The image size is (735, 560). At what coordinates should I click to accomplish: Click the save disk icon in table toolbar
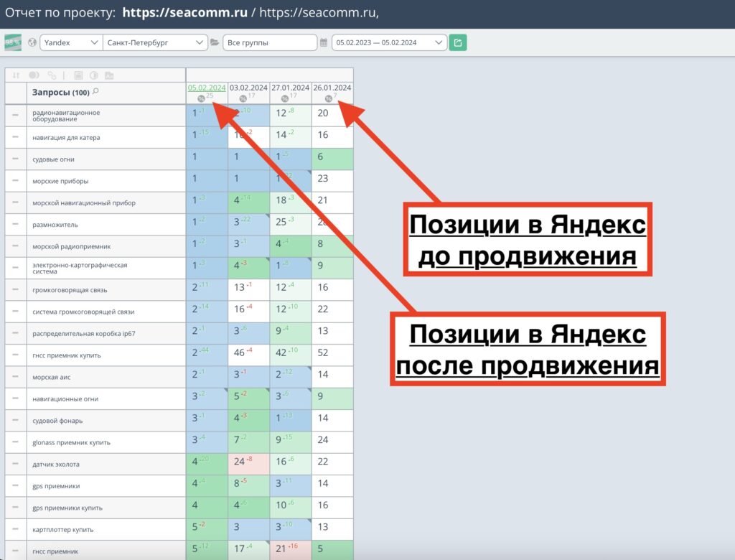coord(78,75)
